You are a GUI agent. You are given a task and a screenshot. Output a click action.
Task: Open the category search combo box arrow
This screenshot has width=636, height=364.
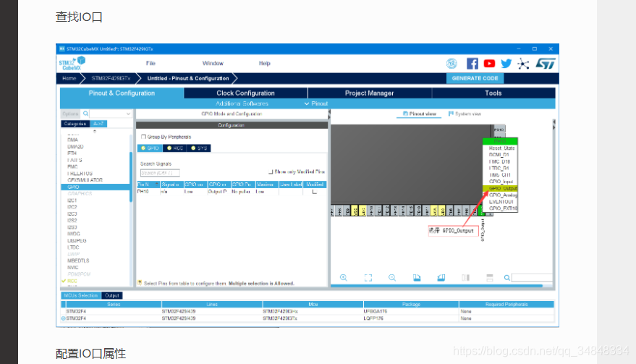(128, 114)
